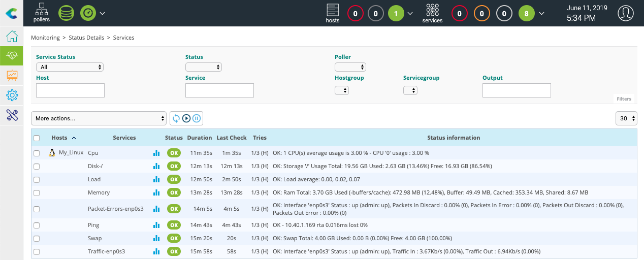644x260 pixels.
Task: Click the refresh icon above the table
Action: [x=176, y=118]
